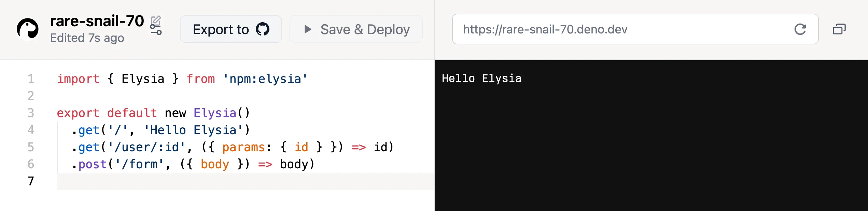Click the project title rare-snail-70
The height and width of the screenshot is (211, 868).
97,20
